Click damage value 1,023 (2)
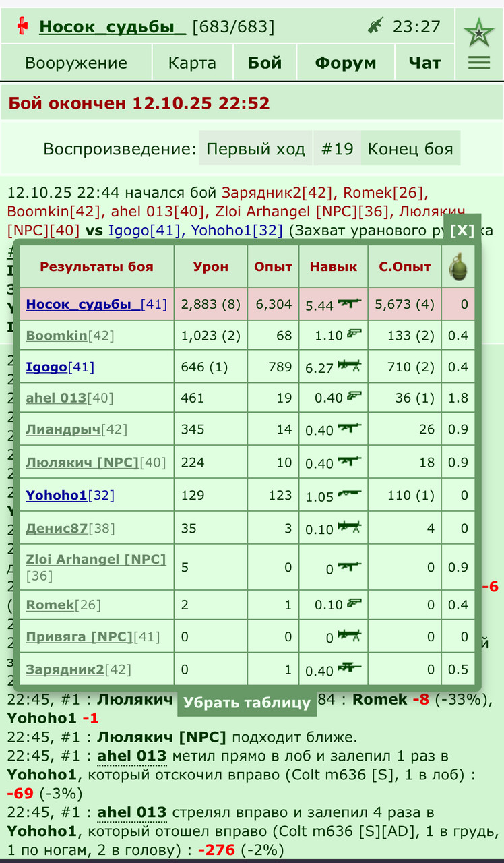504x863 pixels. 210,335
